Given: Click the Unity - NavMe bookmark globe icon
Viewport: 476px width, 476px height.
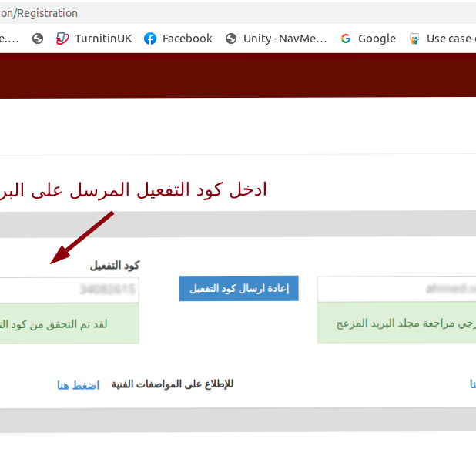Looking at the screenshot, I should tap(231, 39).
